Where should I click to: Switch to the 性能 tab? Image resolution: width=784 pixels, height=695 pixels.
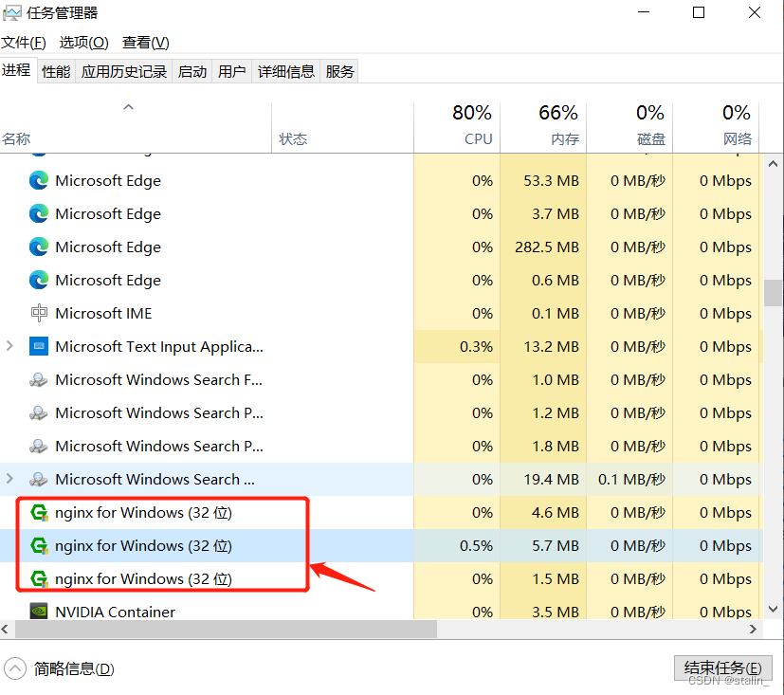coord(56,71)
